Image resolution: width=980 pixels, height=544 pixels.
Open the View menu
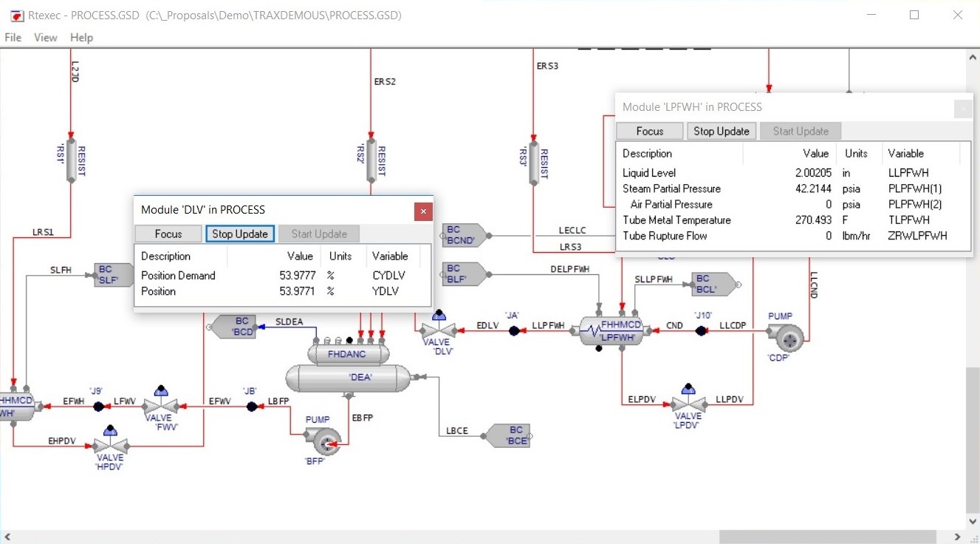point(45,37)
